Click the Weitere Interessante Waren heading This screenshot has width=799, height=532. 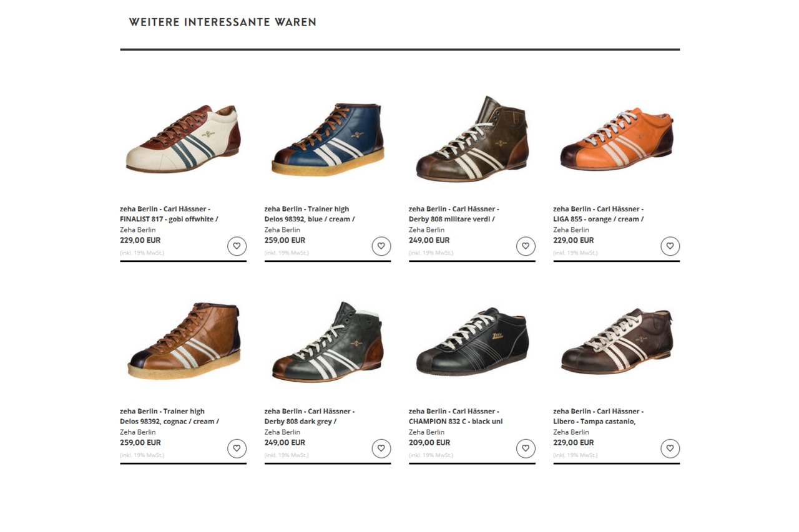[x=223, y=22]
